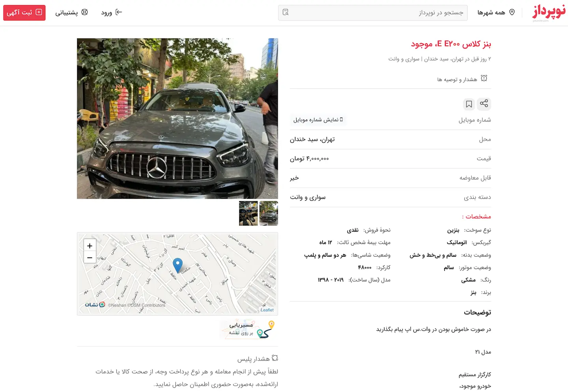Viewport: 568px width, 392px height.
Task: Open مسیریابی routing on map banner
Action: coord(247,329)
